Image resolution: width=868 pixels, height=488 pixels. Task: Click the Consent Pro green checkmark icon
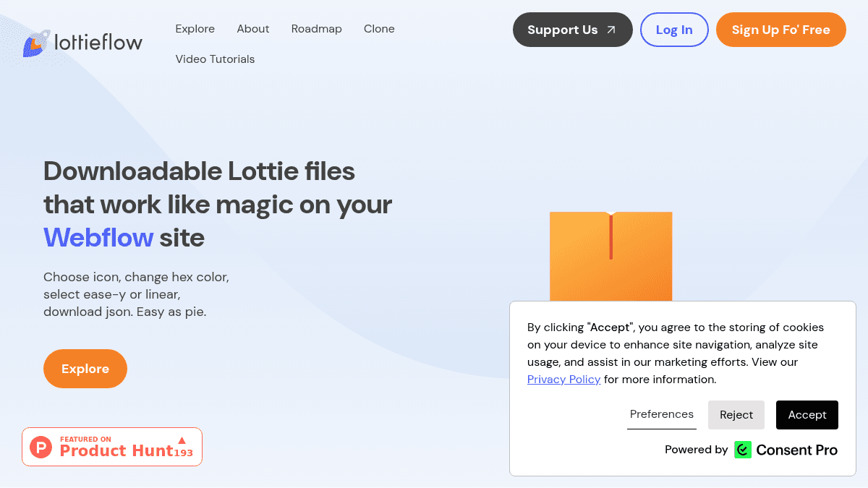(743, 450)
